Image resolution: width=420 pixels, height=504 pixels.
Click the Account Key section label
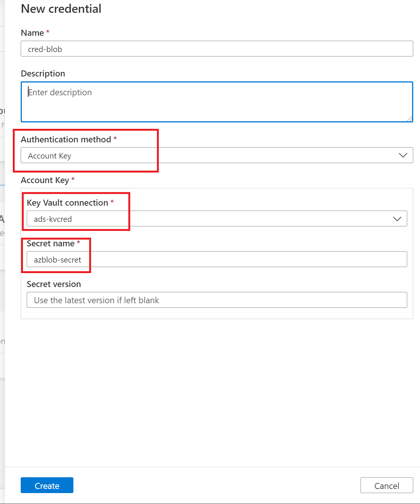pos(44,180)
